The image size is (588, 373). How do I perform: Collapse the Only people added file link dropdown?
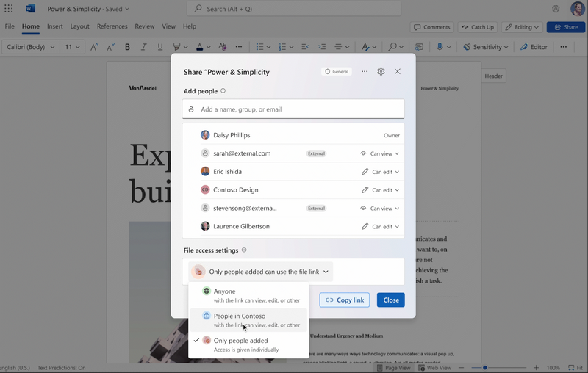(260, 272)
